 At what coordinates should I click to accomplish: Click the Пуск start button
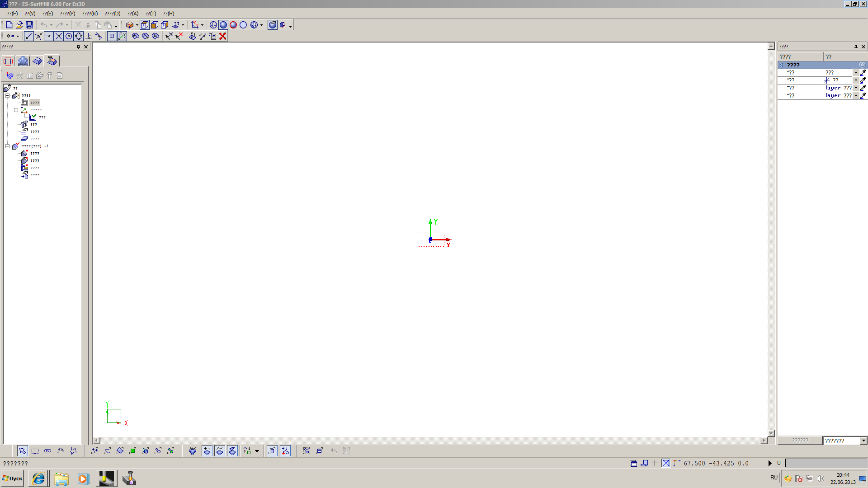[13, 479]
